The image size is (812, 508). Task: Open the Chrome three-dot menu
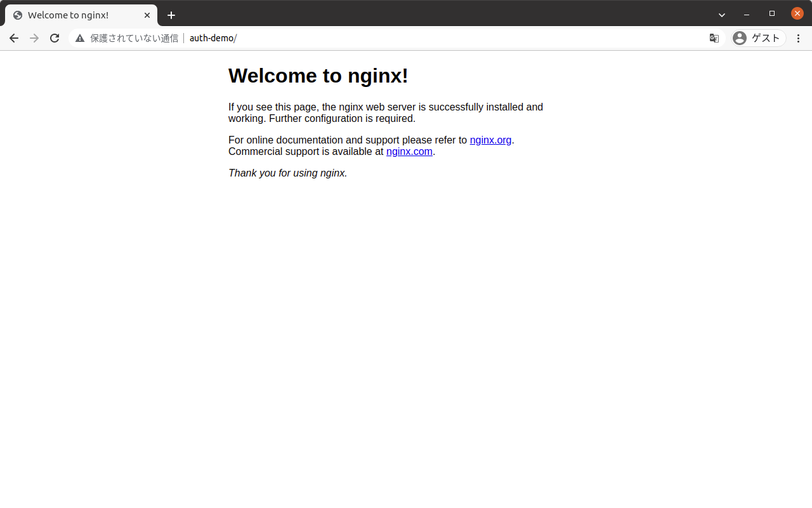click(x=799, y=38)
